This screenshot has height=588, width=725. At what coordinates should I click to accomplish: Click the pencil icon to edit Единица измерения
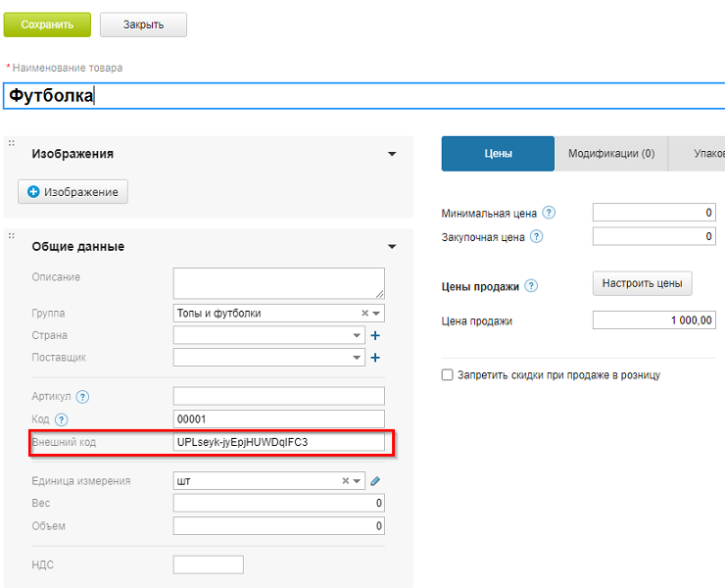coord(374,481)
